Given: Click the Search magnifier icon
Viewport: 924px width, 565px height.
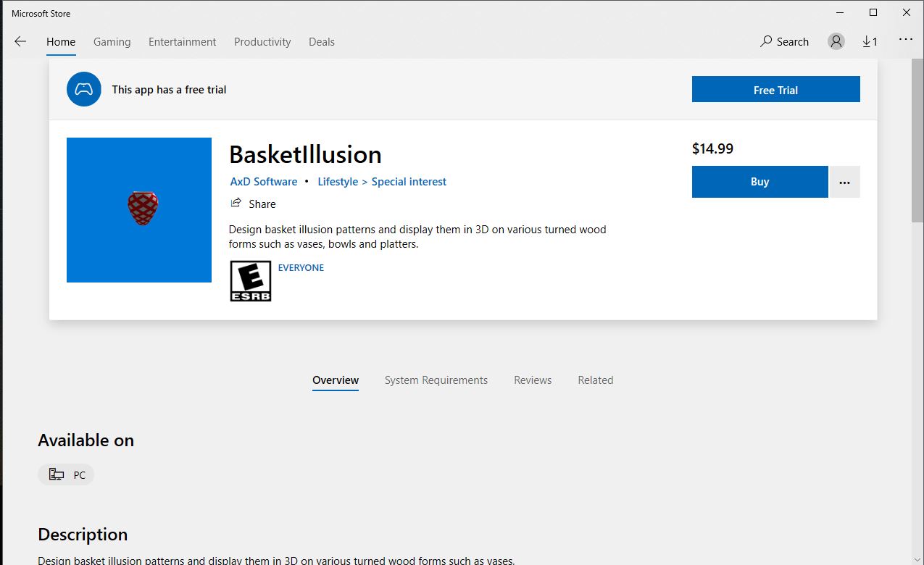Looking at the screenshot, I should (766, 42).
